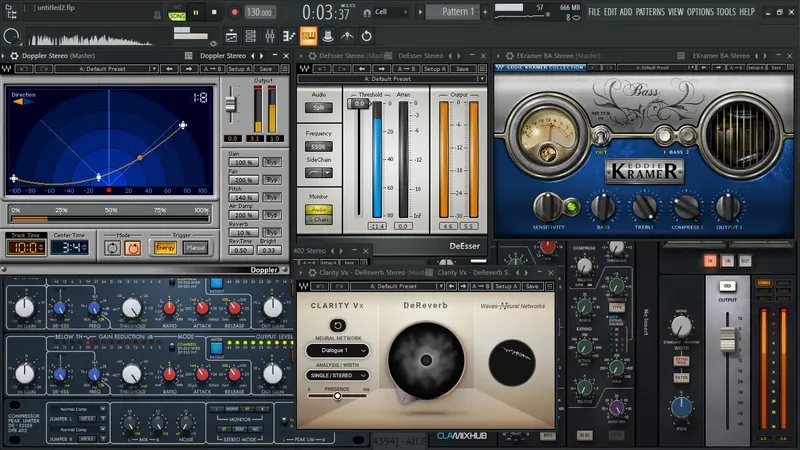The height and width of the screenshot is (450, 800).
Task: Expand the Single/Stereo analysis width dropdown
Action: pyautogui.click(x=337, y=376)
